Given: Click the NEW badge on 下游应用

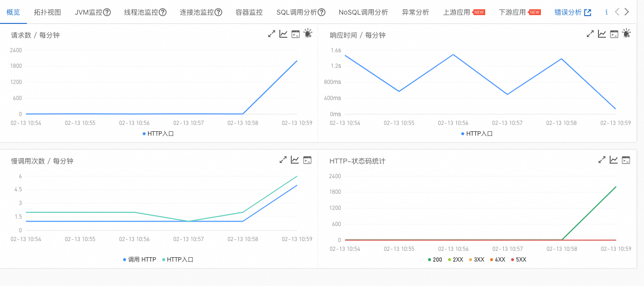Looking at the screenshot, I should click(535, 12).
